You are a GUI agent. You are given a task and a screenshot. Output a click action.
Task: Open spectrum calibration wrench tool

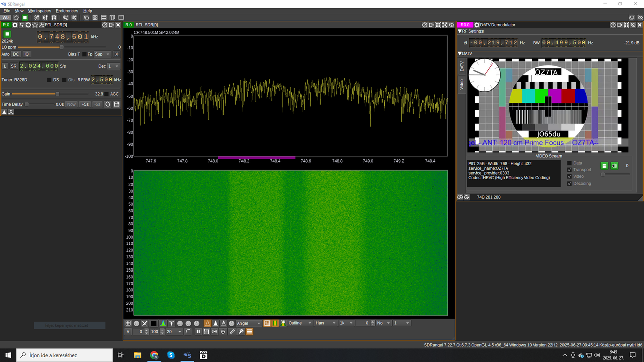pos(241,332)
